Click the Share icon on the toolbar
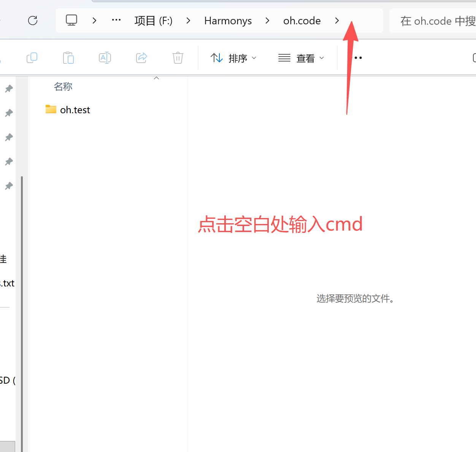Viewport: 476px width, 452px height. (x=141, y=58)
